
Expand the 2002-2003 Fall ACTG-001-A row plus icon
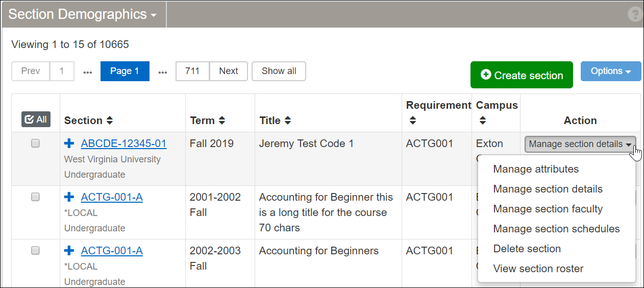pyautogui.click(x=69, y=251)
